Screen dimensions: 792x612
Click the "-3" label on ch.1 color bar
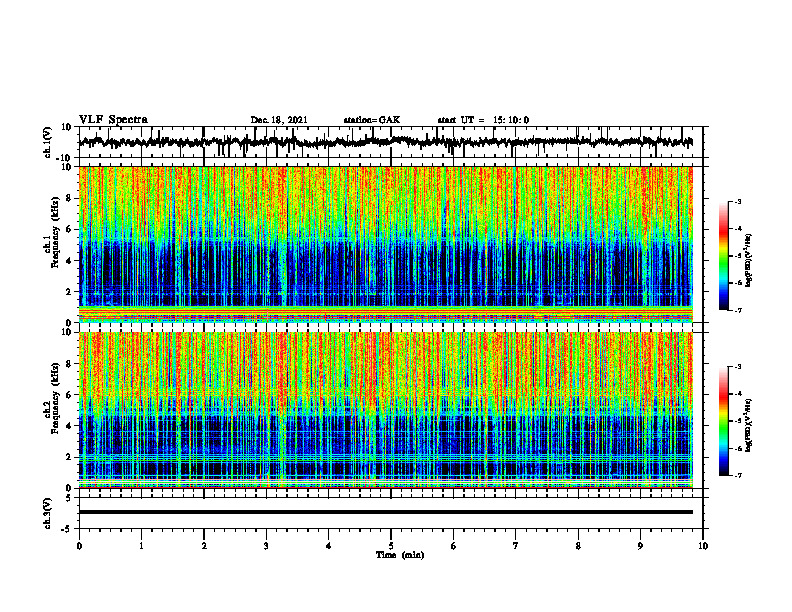click(x=738, y=202)
